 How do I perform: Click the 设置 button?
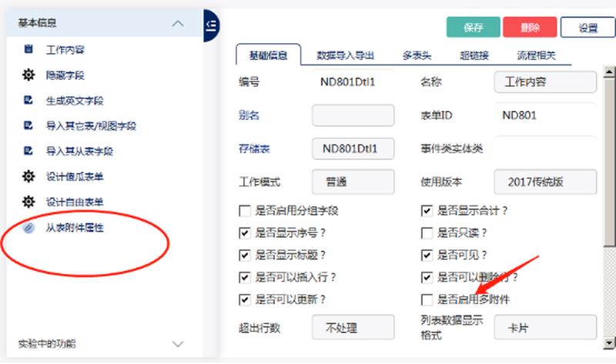coord(588,27)
